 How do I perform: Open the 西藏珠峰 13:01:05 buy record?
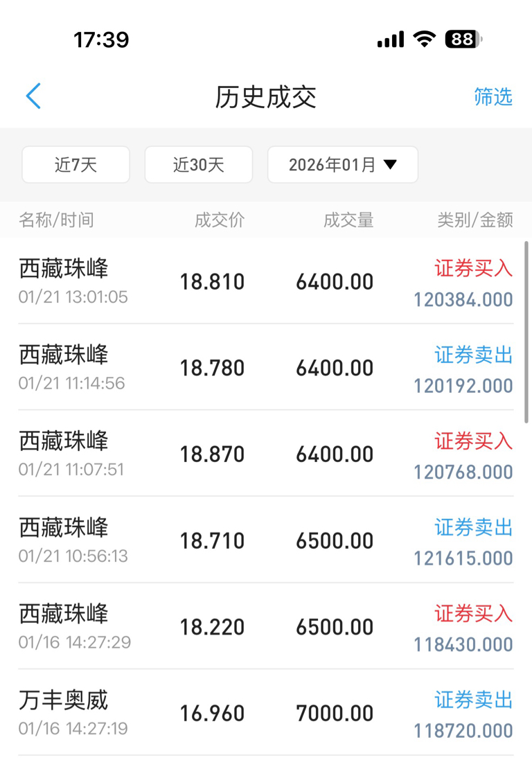click(265, 281)
